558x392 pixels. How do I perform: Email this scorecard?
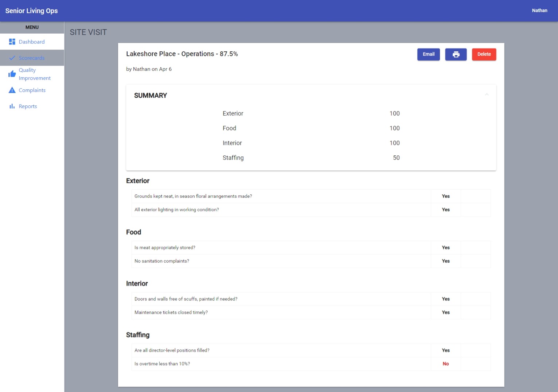coord(428,54)
